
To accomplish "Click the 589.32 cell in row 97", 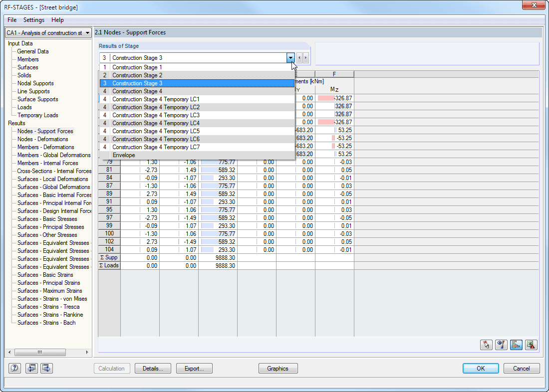I will point(218,218).
